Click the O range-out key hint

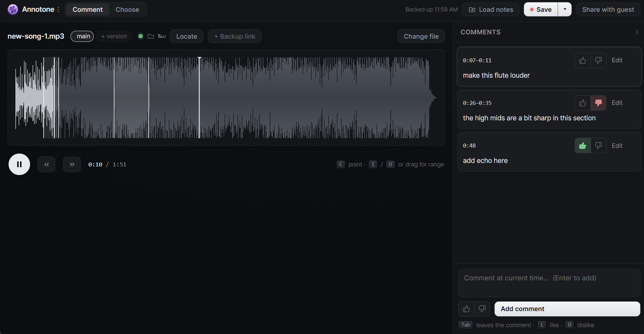click(x=390, y=164)
